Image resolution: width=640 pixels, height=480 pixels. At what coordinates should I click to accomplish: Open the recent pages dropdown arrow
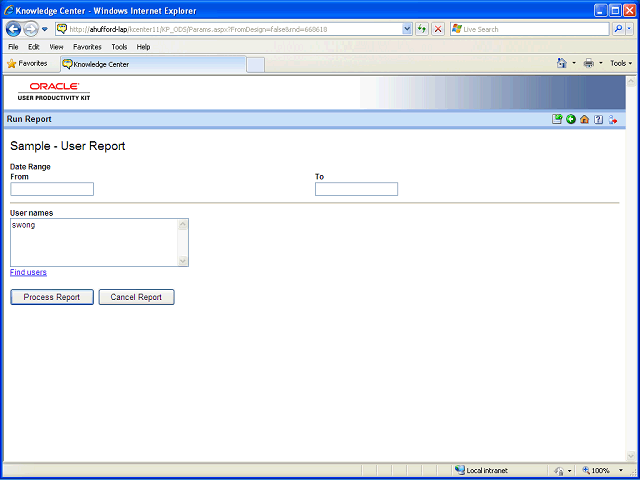[45, 29]
